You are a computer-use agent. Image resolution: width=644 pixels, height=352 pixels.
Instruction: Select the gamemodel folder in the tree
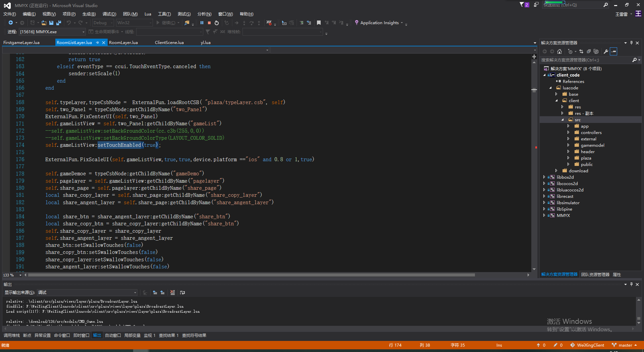[592, 145]
